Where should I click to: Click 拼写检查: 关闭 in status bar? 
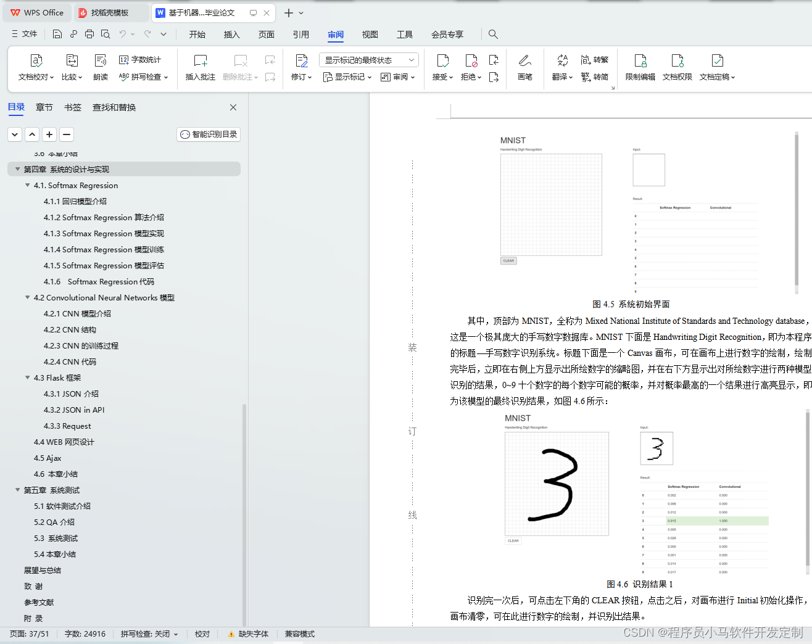149,634
